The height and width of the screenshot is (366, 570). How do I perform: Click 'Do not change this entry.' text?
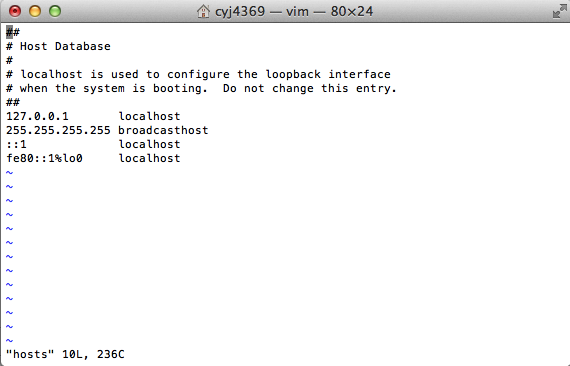tap(309, 88)
